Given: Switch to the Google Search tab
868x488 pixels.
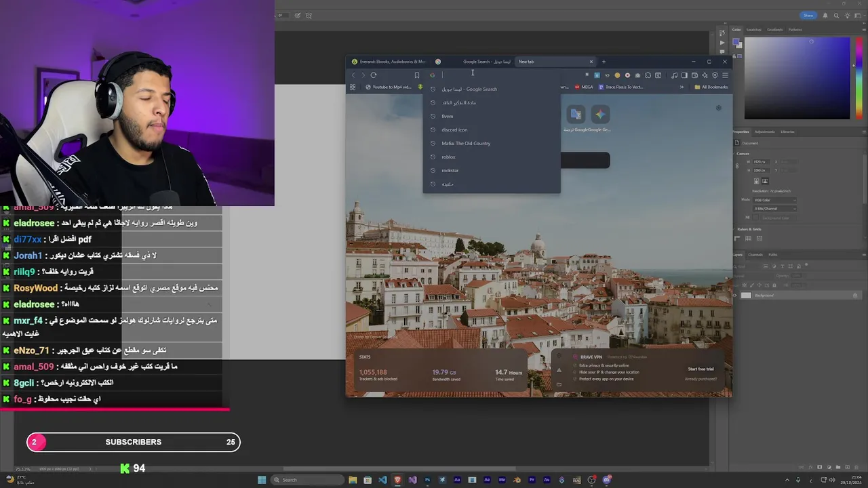Looking at the screenshot, I should (475, 62).
